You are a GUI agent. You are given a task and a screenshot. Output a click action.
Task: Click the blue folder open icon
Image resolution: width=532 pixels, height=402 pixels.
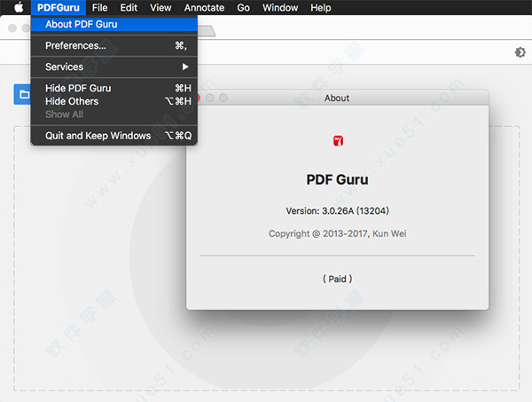[x=23, y=94]
